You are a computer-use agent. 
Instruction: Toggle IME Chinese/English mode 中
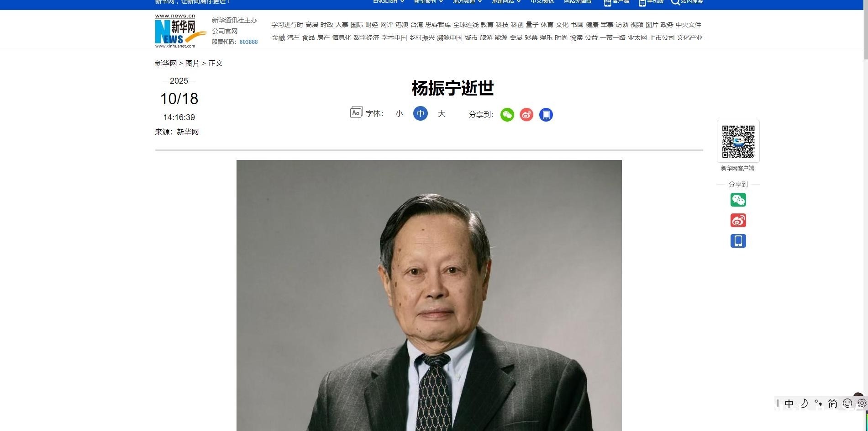789,403
